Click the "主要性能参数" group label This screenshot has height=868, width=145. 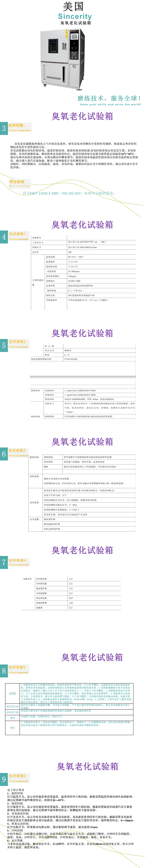point(38,282)
